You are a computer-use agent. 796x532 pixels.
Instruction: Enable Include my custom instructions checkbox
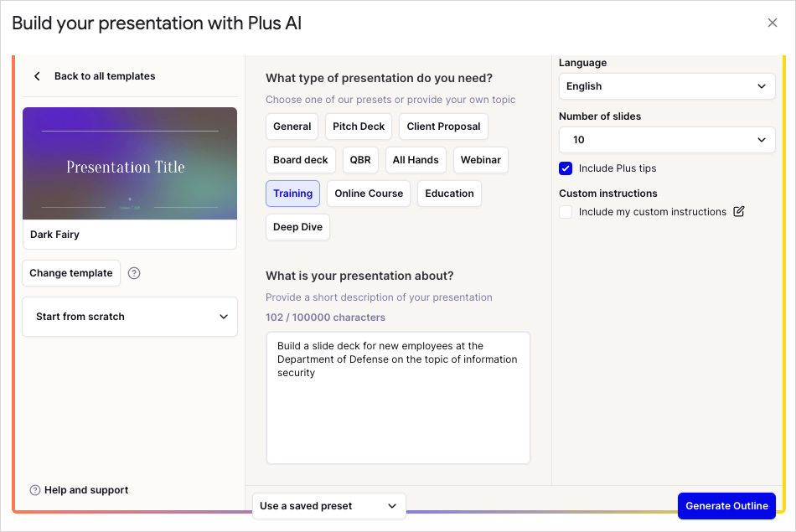566,212
